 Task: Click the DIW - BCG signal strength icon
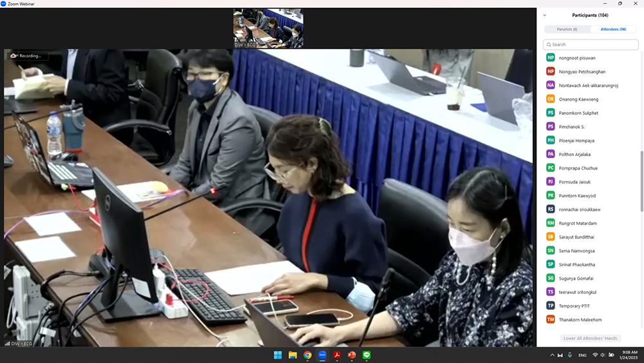point(8,344)
